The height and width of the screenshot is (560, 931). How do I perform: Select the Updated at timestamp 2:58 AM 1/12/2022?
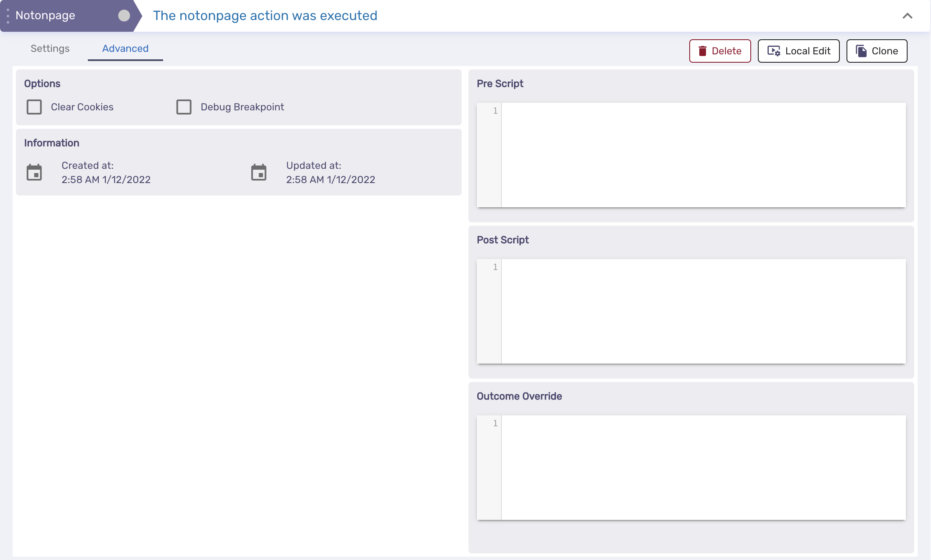click(331, 180)
